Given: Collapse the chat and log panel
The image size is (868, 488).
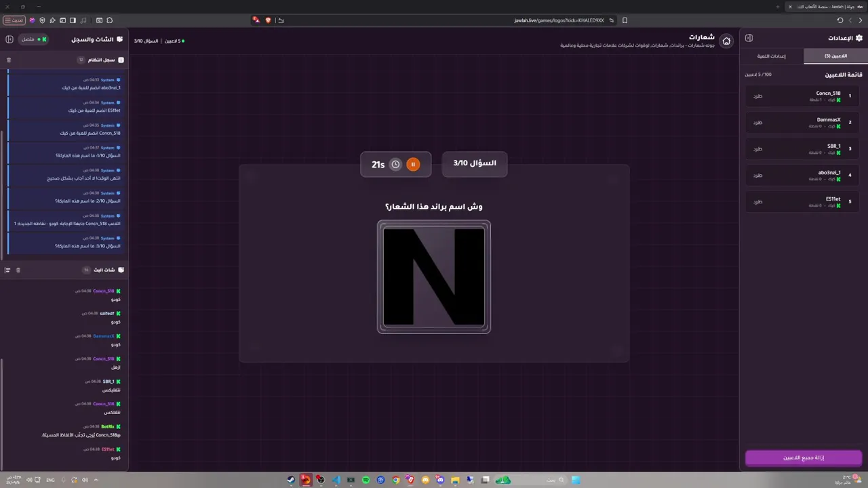Looking at the screenshot, I should pyautogui.click(x=9, y=39).
